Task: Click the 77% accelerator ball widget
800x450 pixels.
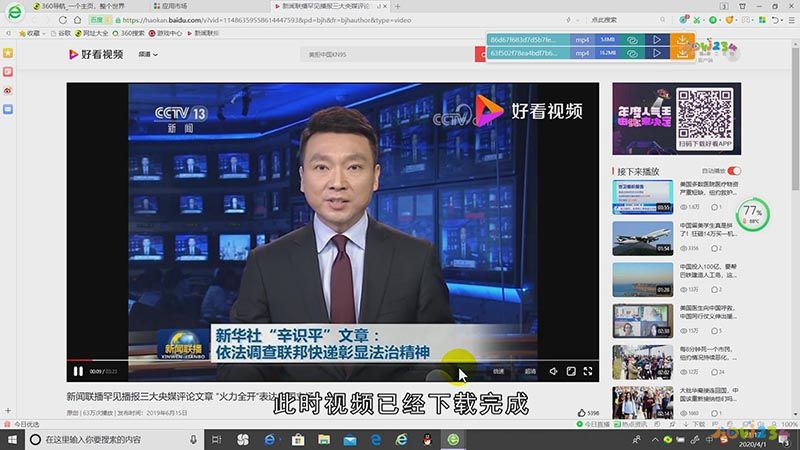Action: [753, 214]
